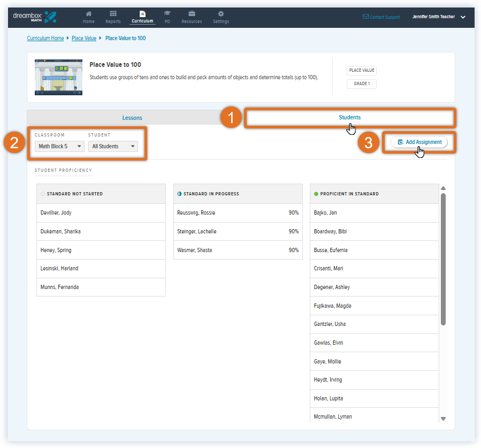Select student Steinger, Lachelle
The width and height of the screenshot is (481, 448).
point(238,232)
